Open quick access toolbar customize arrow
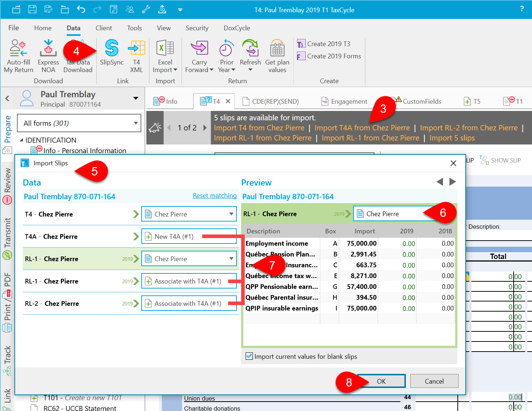Image resolution: width=532 pixels, height=411 pixels. coord(180,10)
